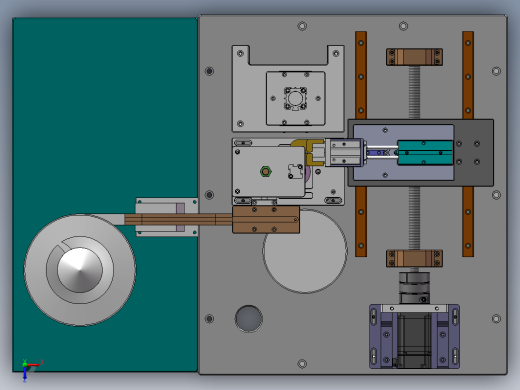Select the lower brown lead screw bearing block
Screen dimensions: 520x390
[x=414, y=258]
